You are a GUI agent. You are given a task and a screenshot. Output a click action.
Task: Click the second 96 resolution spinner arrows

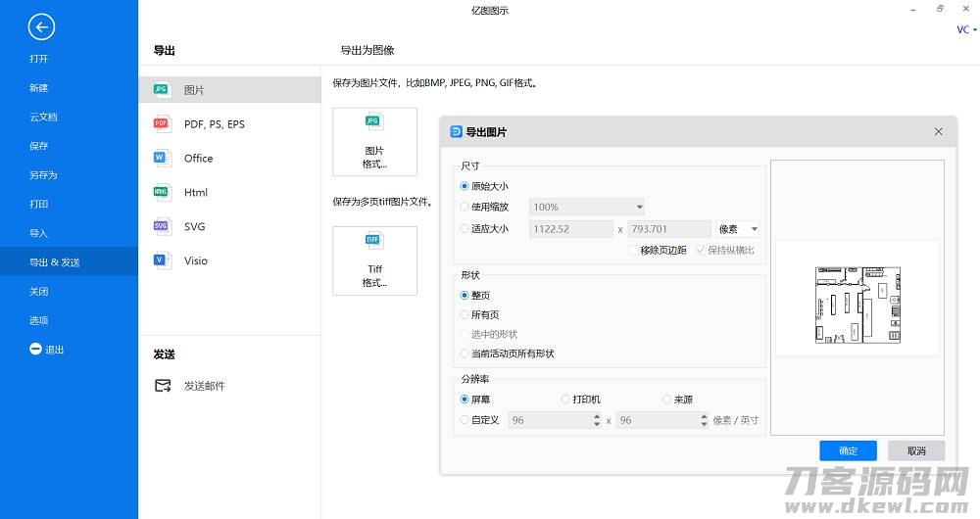(705, 420)
